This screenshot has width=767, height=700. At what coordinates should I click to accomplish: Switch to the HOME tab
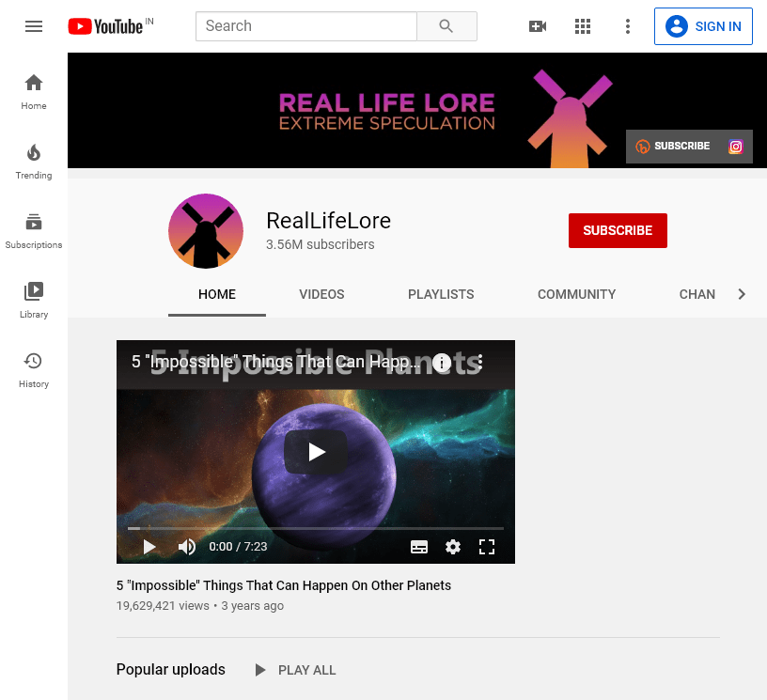217,294
